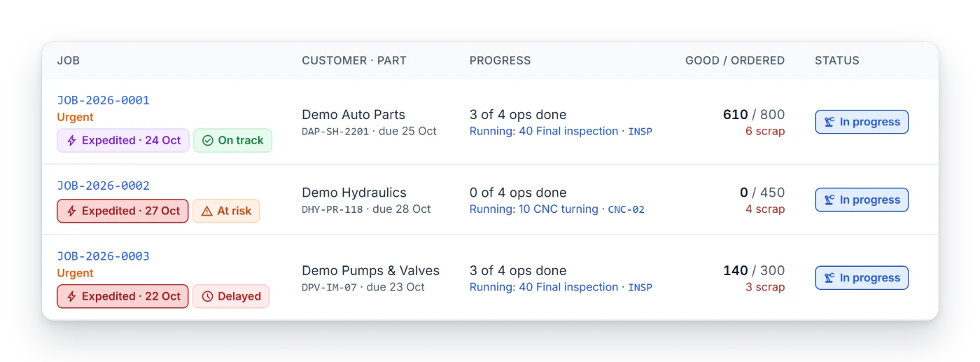Image resolution: width=980 pixels, height=362 pixels.
Task: Click quantity 610 / 800
Action: (754, 115)
